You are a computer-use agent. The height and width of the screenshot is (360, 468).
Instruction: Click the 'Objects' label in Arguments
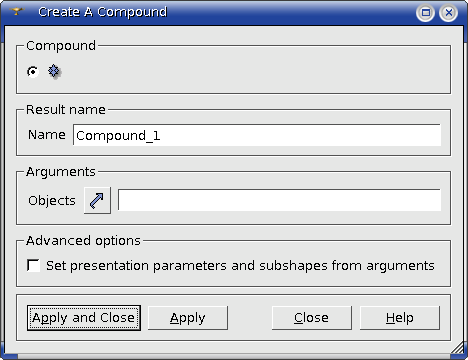coord(52,201)
